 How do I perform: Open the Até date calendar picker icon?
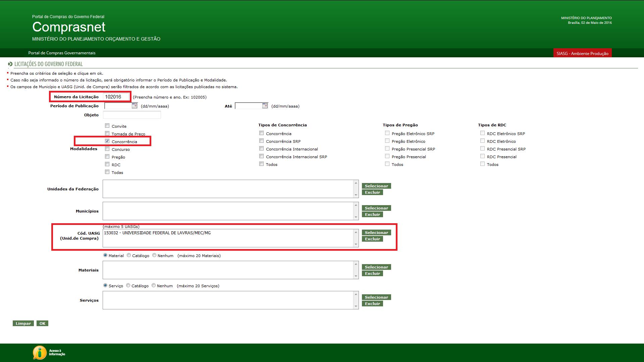click(x=265, y=106)
